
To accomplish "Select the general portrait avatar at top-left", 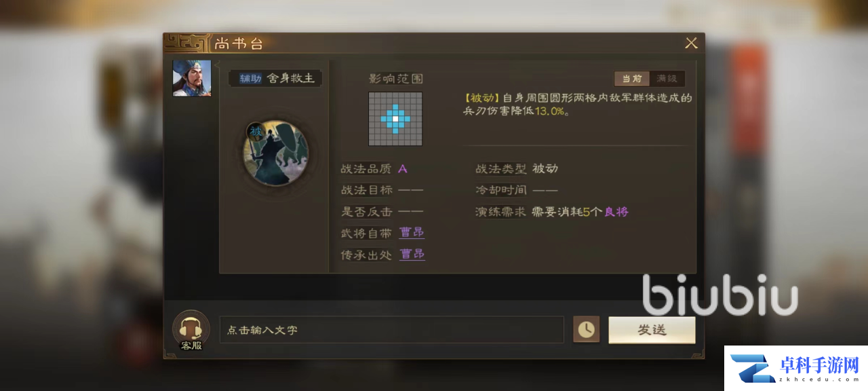I will (192, 78).
